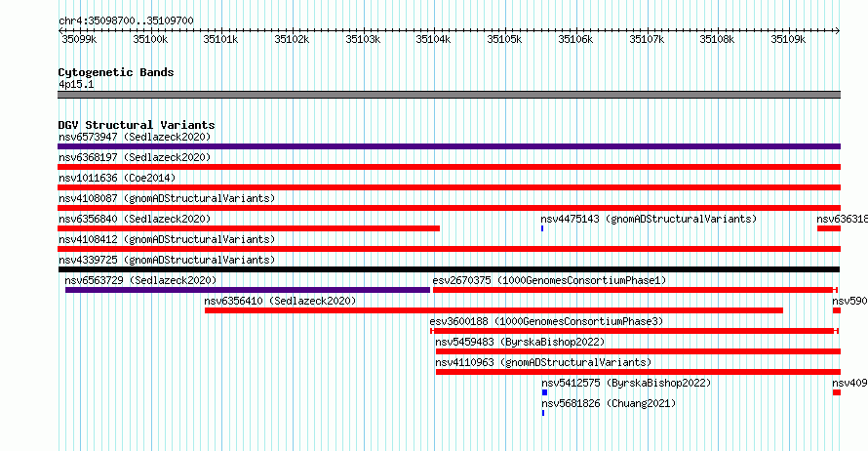Click the red esv3600188 variant bar
The height and width of the screenshot is (451, 868).
(x=634, y=331)
